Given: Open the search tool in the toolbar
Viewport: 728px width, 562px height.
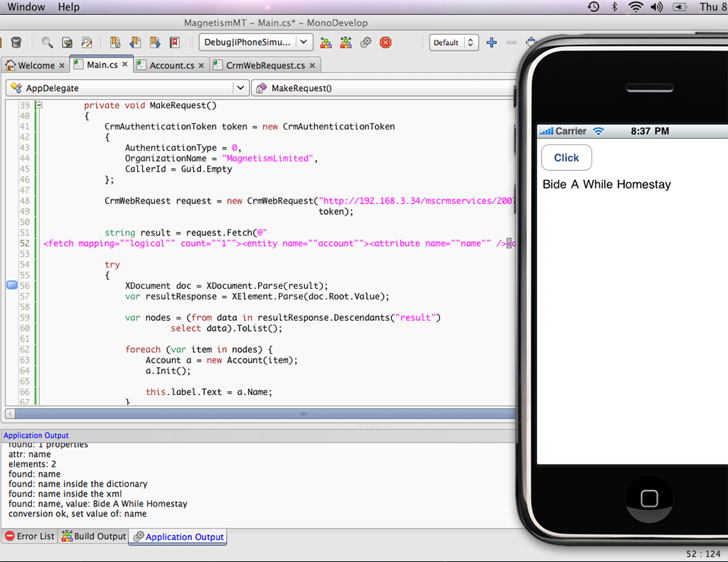Looking at the screenshot, I should click(48, 42).
